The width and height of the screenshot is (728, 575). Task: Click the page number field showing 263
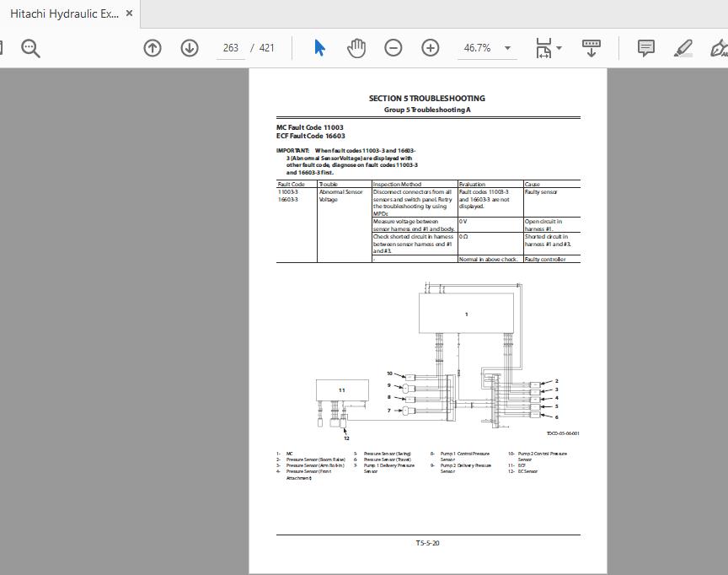tap(231, 48)
